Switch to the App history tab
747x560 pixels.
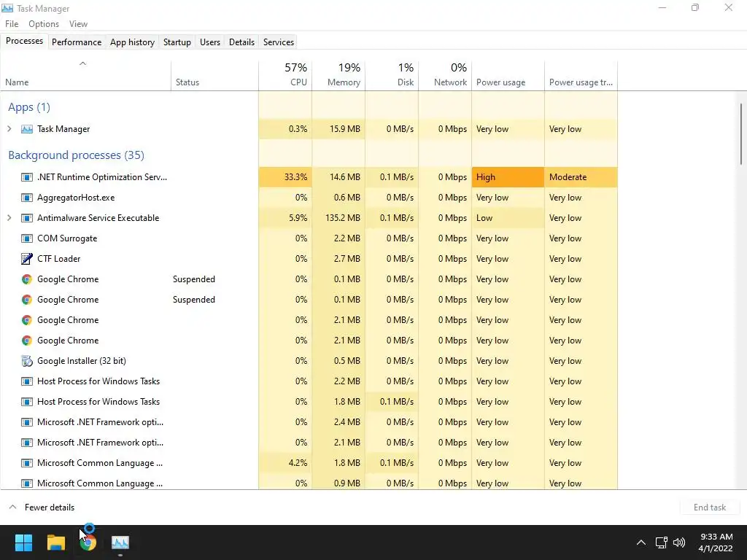133,42
